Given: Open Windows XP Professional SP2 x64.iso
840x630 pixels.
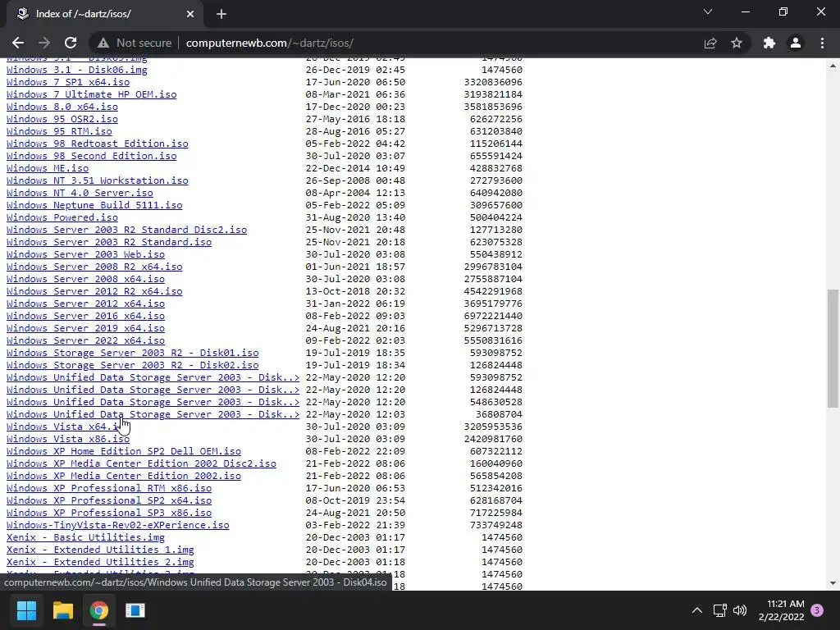Looking at the screenshot, I should tap(109, 501).
